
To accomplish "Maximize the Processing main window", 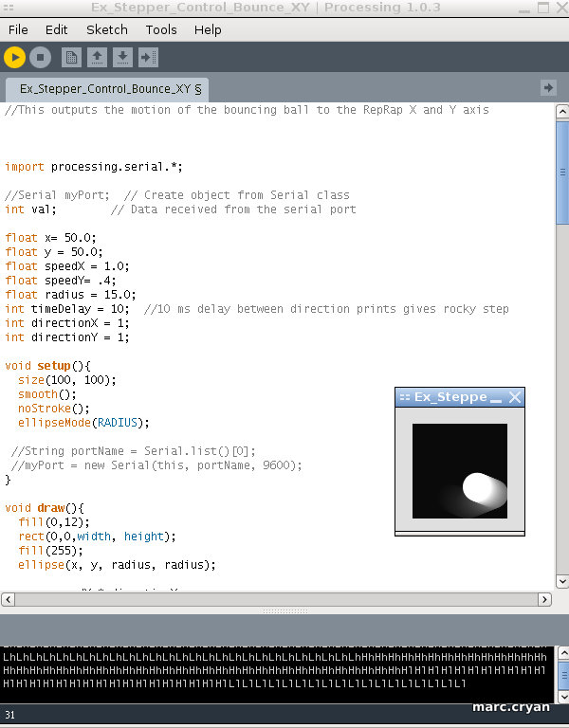I will [543, 8].
